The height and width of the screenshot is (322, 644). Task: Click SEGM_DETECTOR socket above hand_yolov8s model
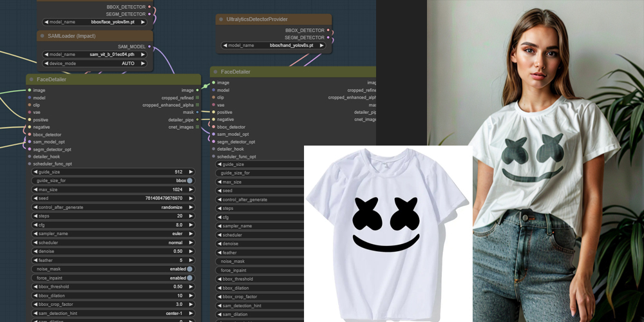tap(328, 37)
